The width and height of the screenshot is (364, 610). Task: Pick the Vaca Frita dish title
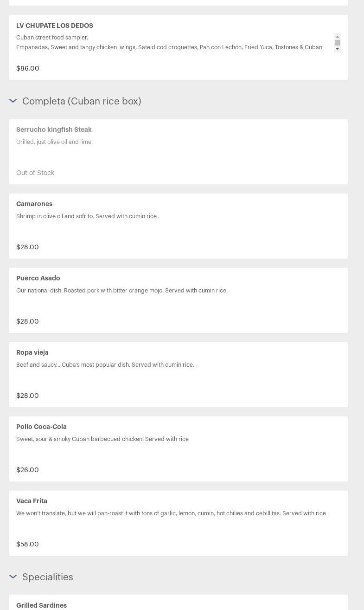pos(32,501)
